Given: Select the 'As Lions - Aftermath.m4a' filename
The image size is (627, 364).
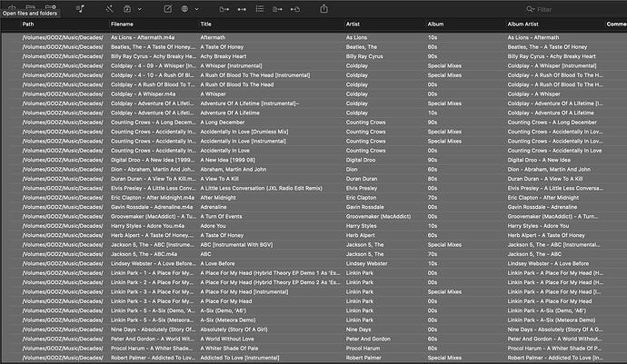Looking at the screenshot, I should pos(143,37).
